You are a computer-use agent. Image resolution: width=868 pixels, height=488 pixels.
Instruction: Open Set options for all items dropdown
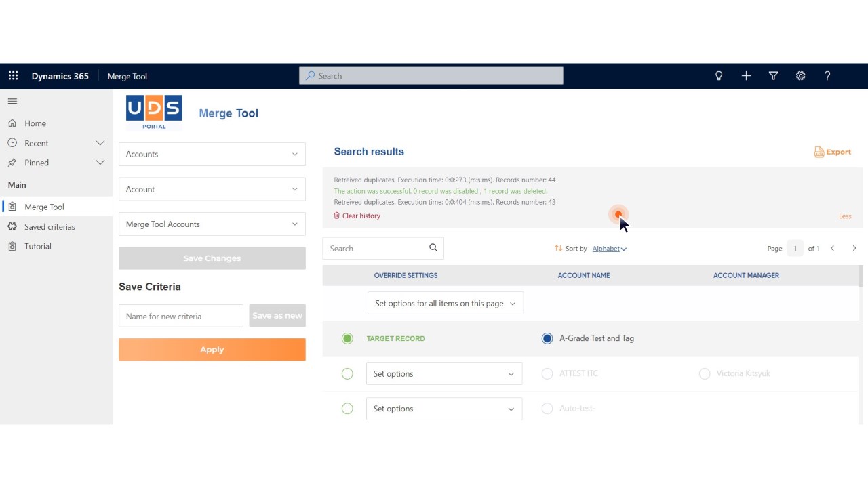446,303
